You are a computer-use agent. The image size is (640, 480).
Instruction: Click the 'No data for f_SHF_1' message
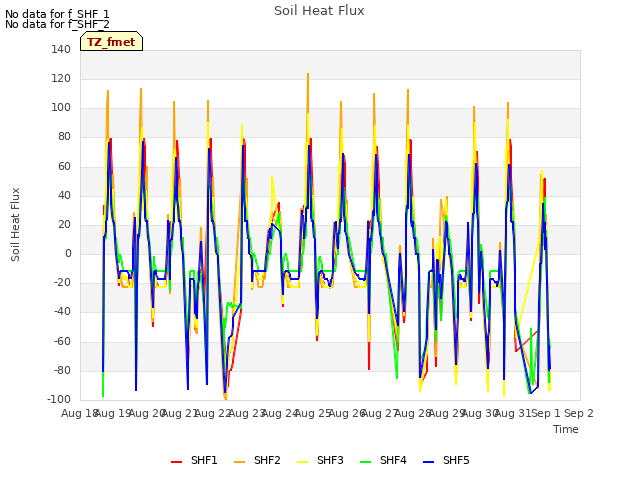[x=57, y=14]
